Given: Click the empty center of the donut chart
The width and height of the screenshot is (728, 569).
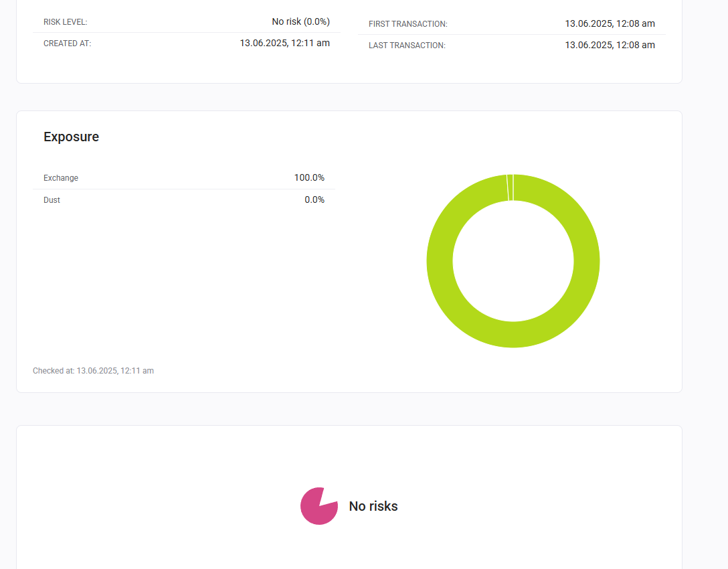Looking at the screenshot, I should pyautogui.click(x=513, y=261).
